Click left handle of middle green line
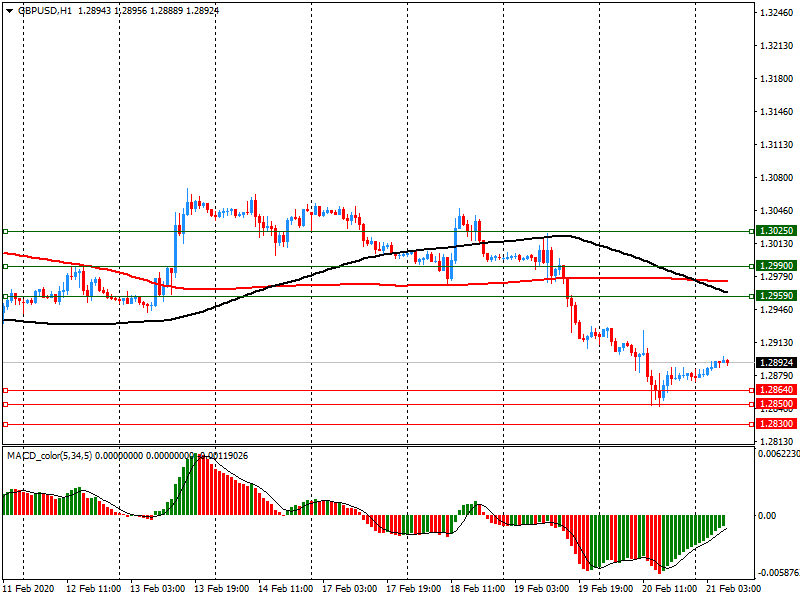 [x=5, y=266]
